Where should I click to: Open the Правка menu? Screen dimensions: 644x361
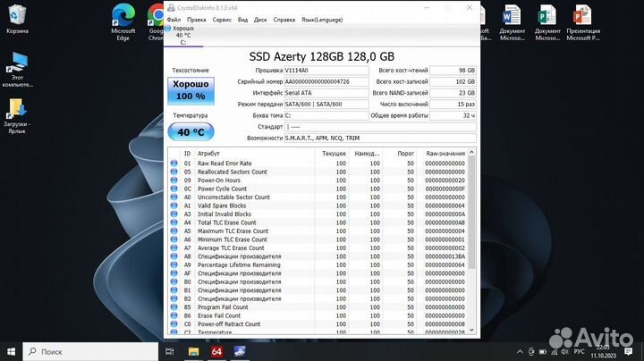coord(196,20)
